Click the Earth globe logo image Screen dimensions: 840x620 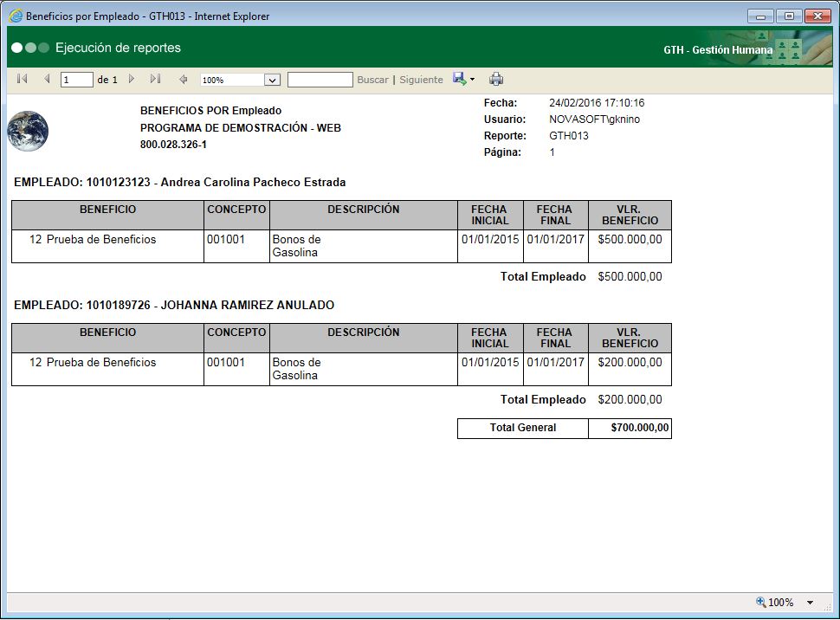(x=28, y=132)
